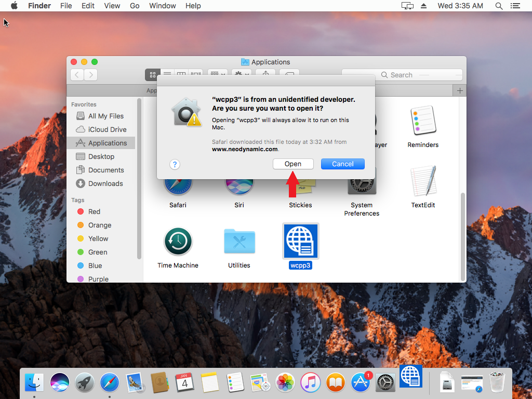Click the eject icon in menu bar
The height and width of the screenshot is (399, 532).
click(423, 6)
